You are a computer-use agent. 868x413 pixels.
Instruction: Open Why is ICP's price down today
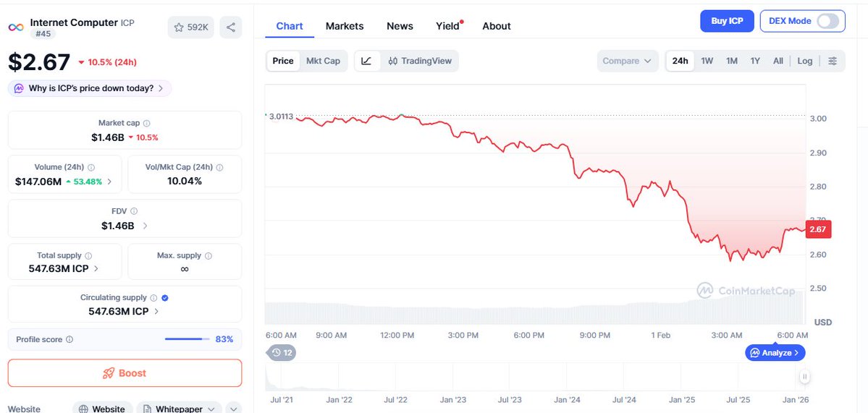[90, 88]
